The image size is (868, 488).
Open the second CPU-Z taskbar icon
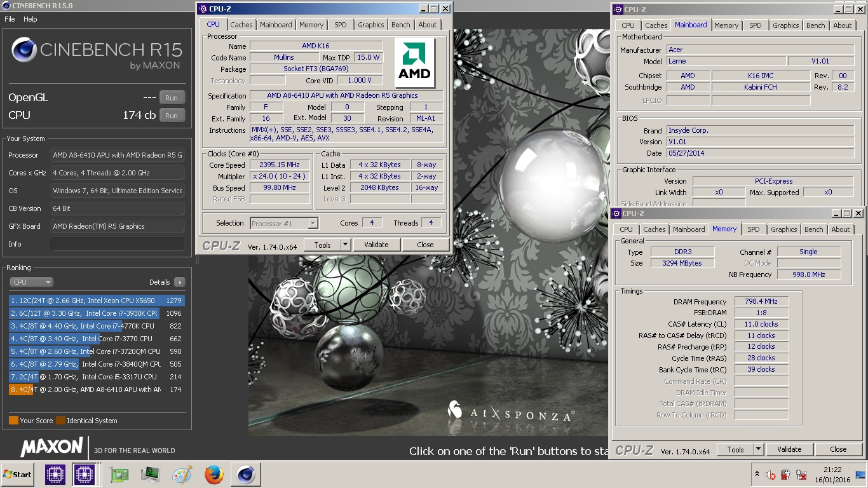pyautogui.click(x=85, y=475)
